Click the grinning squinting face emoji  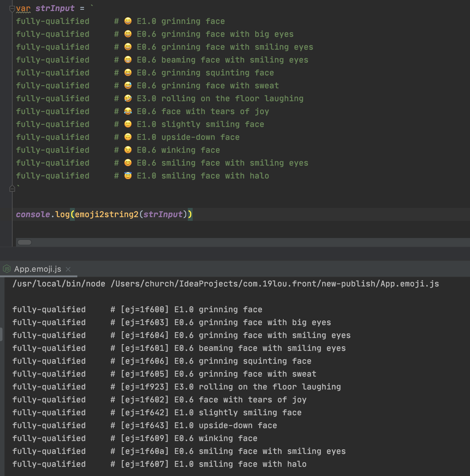point(128,72)
